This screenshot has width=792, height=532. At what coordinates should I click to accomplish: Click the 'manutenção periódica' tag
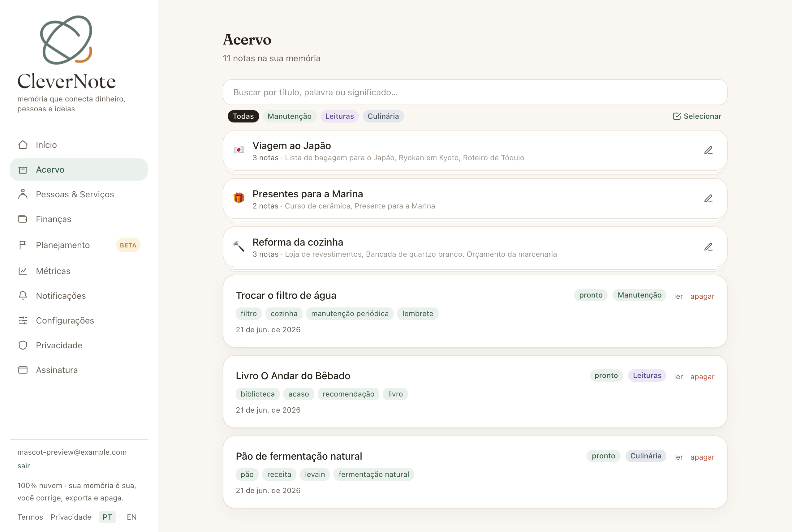pos(350,314)
